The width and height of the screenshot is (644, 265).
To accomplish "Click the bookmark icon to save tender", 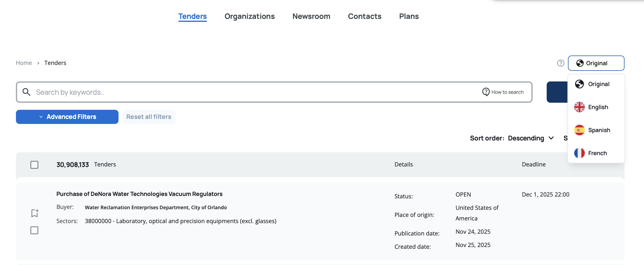I will click(34, 213).
